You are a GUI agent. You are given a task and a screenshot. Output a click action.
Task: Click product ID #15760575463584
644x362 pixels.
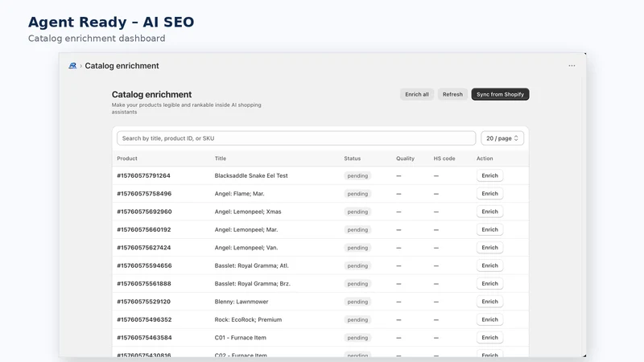[144, 338]
